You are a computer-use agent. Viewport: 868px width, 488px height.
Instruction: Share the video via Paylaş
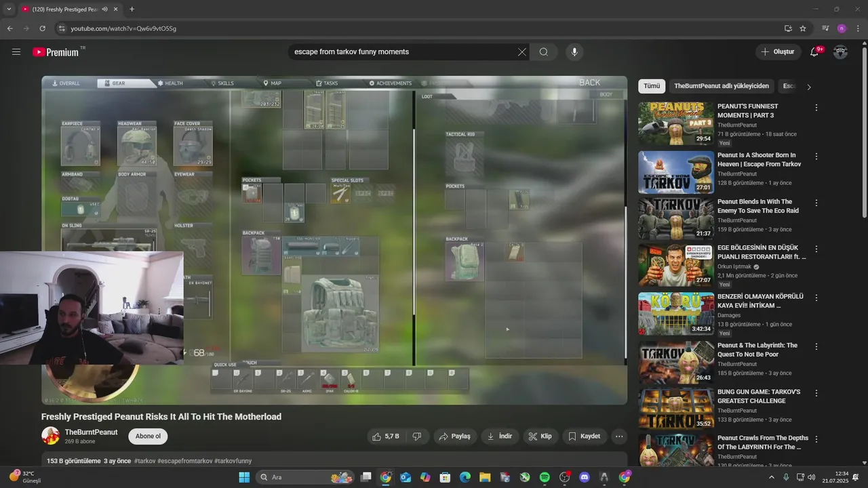click(x=454, y=436)
